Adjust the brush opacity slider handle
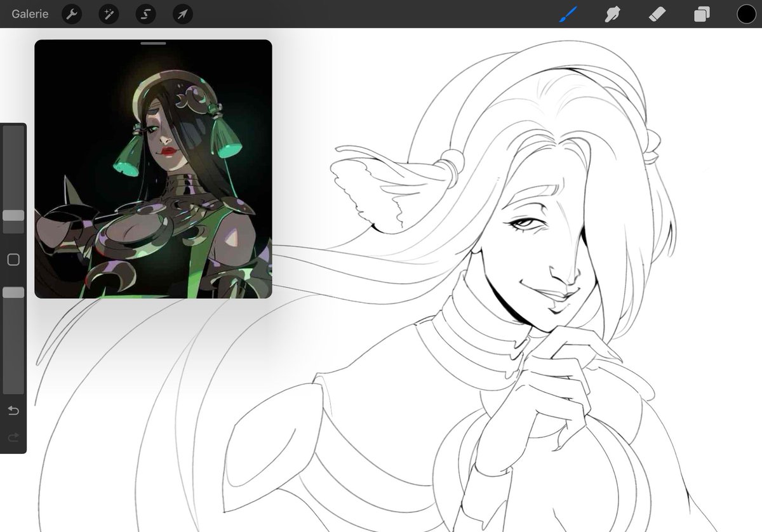Viewport: 762px width, 532px height. [13, 293]
